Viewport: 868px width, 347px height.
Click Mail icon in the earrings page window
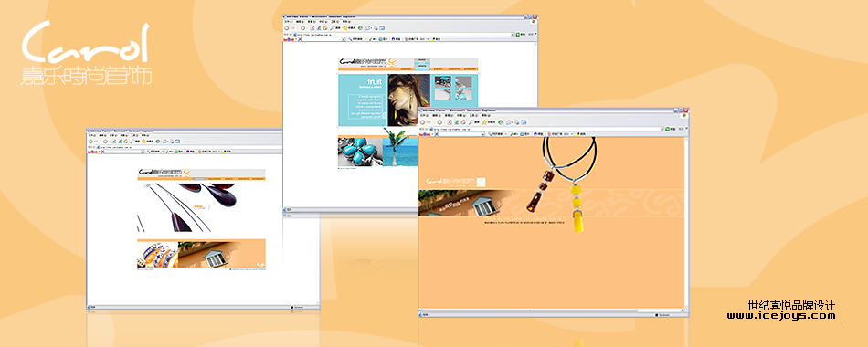click(165, 142)
